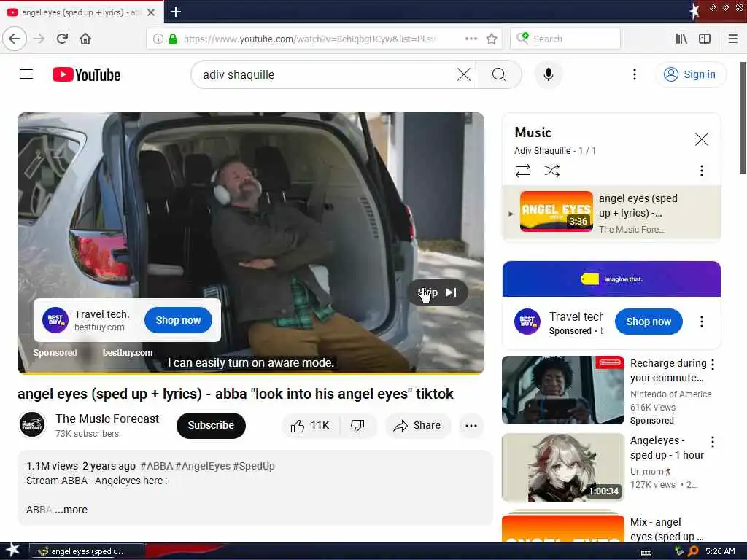
Task: Open options for Recharge during your commute
Action: pos(712,365)
